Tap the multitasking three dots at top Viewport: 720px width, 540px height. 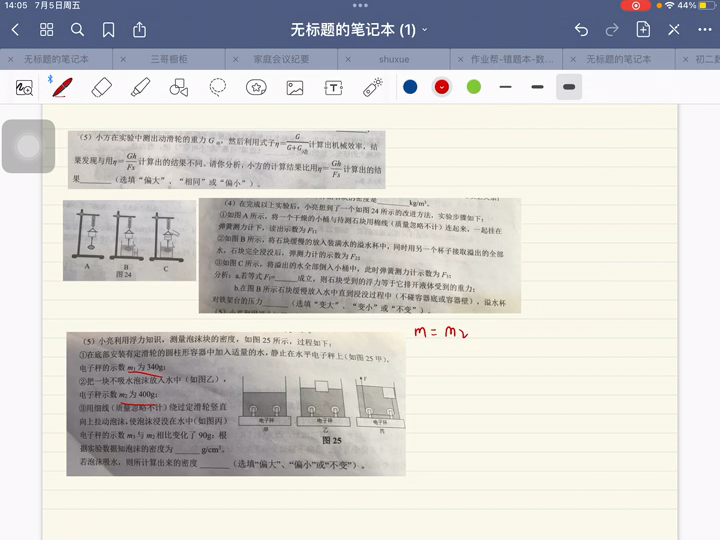[360, 6]
